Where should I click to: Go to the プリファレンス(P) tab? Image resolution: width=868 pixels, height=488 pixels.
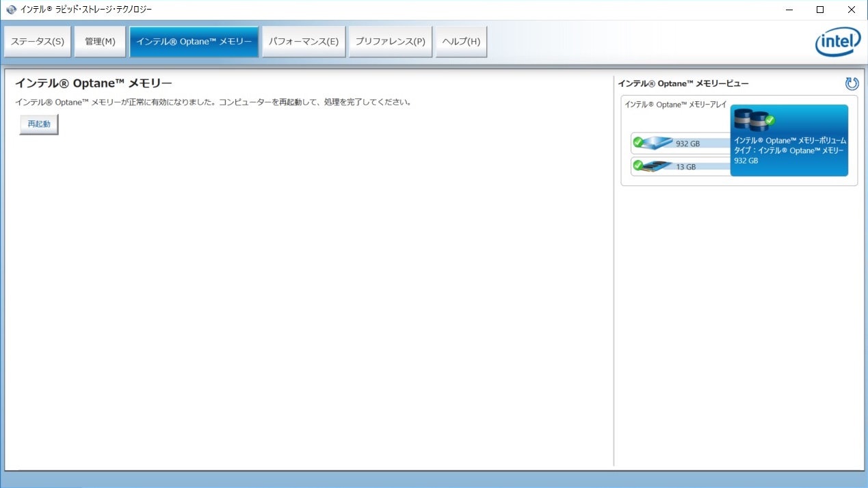coord(390,42)
